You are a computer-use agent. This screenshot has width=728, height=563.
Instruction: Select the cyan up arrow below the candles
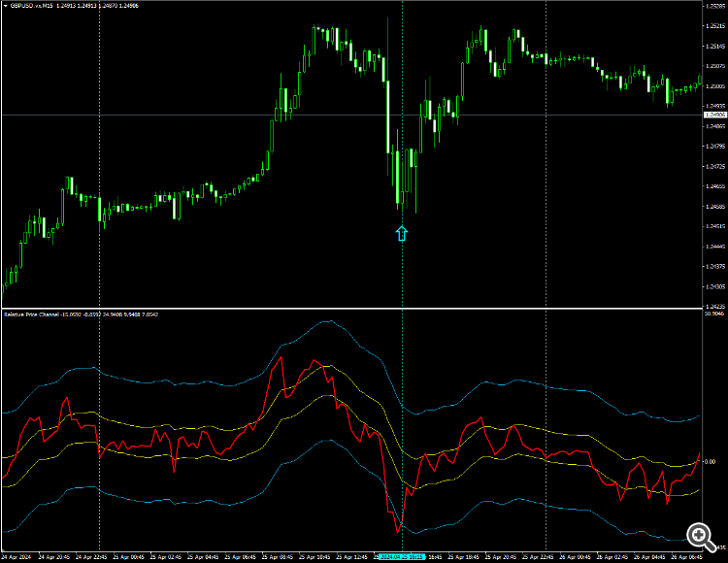tap(402, 234)
